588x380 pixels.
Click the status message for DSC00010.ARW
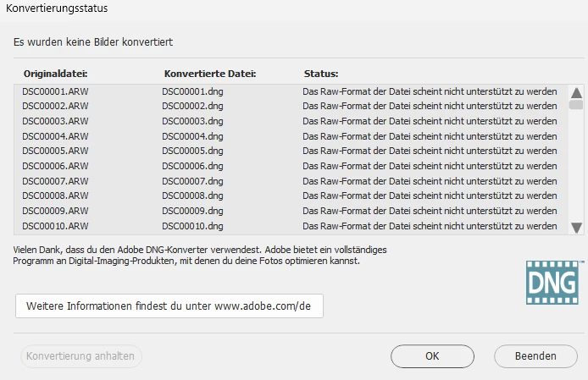(430, 226)
